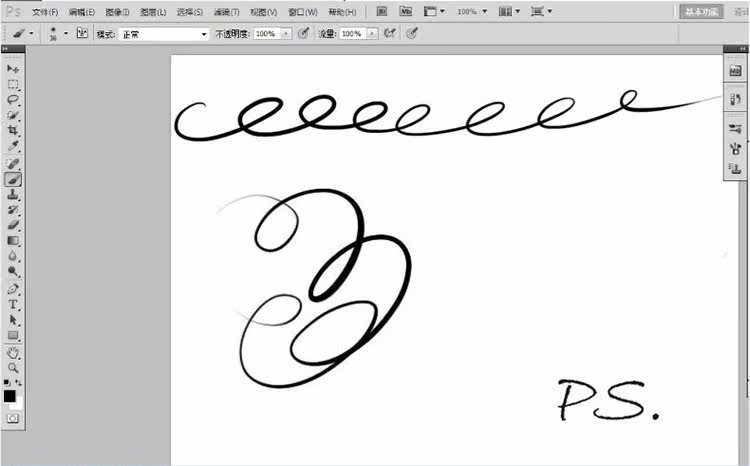Click the foreground black color swatch
Viewport: 750px width, 466px height.
click(x=10, y=396)
